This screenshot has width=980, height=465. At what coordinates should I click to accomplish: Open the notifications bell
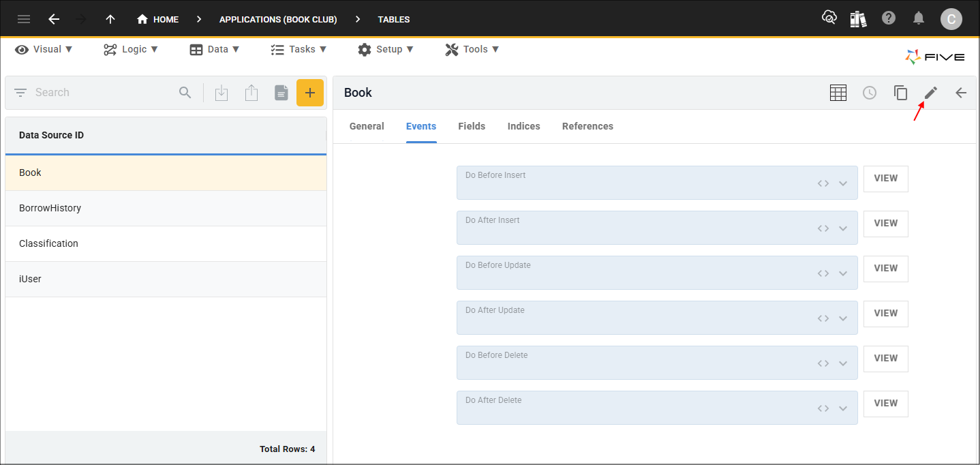point(919,18)
